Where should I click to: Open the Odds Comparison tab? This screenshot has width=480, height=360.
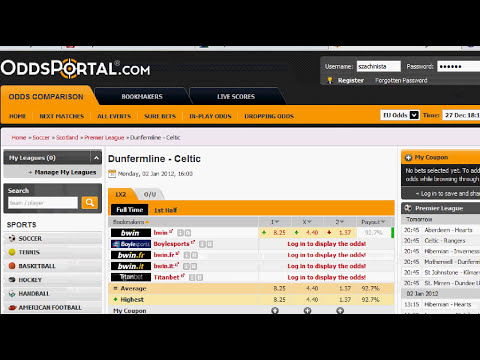tap(46, 97)
